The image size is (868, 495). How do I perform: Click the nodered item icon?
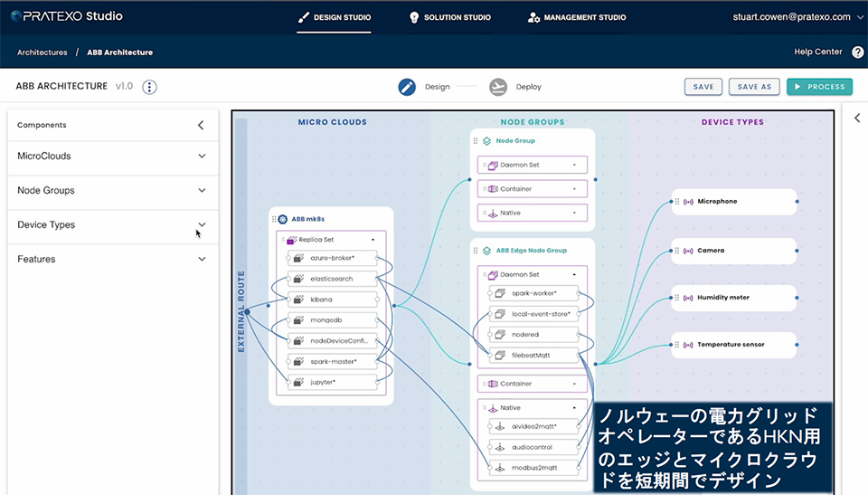(x=500, y=335)
